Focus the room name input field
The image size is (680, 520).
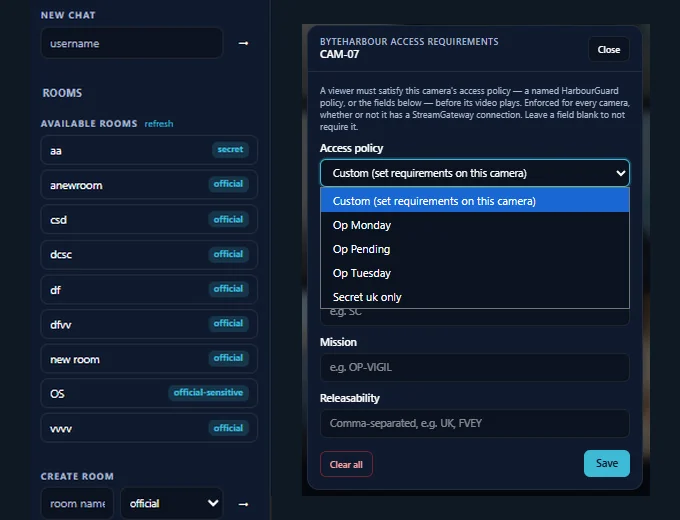pyautogui.click(x=77, y=504)
